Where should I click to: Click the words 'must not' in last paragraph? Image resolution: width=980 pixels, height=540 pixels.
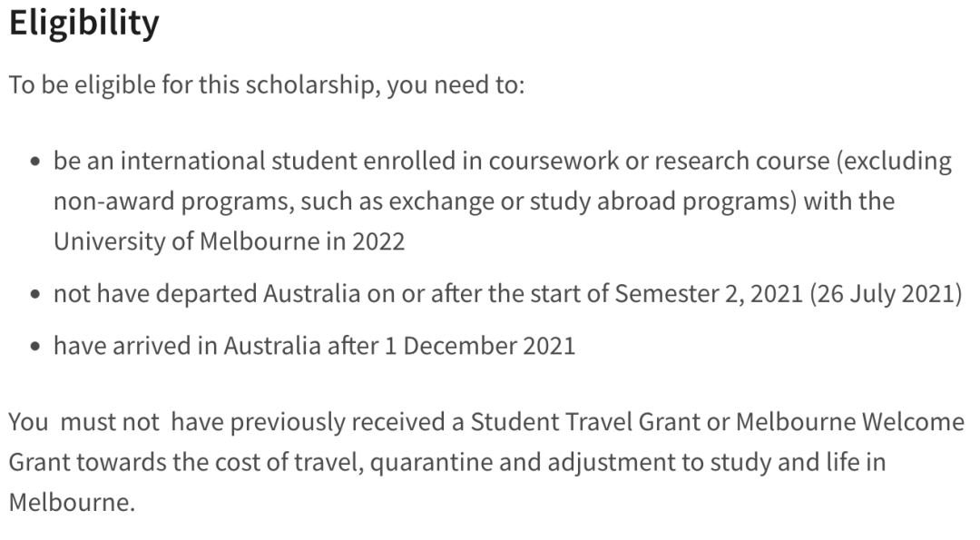pos(110,423)
